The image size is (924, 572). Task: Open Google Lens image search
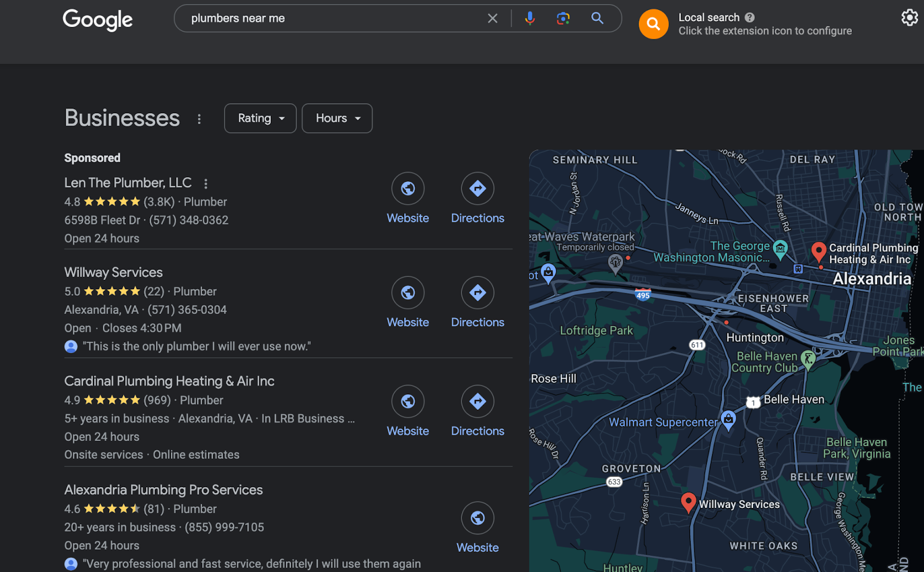[x=562, y=18]
